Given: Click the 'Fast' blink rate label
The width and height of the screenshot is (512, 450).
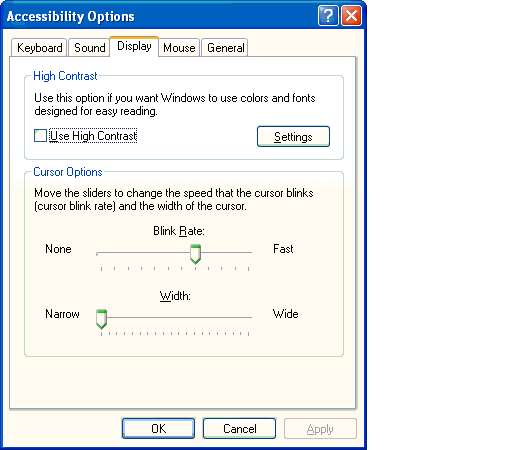Looking at the screenshot, I should point(283,249).
